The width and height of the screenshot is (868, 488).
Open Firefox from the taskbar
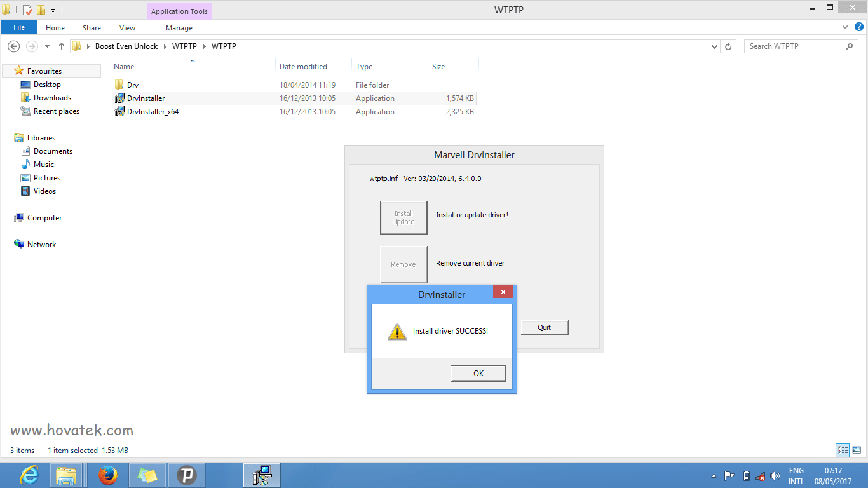pyautogui.click(x=108, y=475)
